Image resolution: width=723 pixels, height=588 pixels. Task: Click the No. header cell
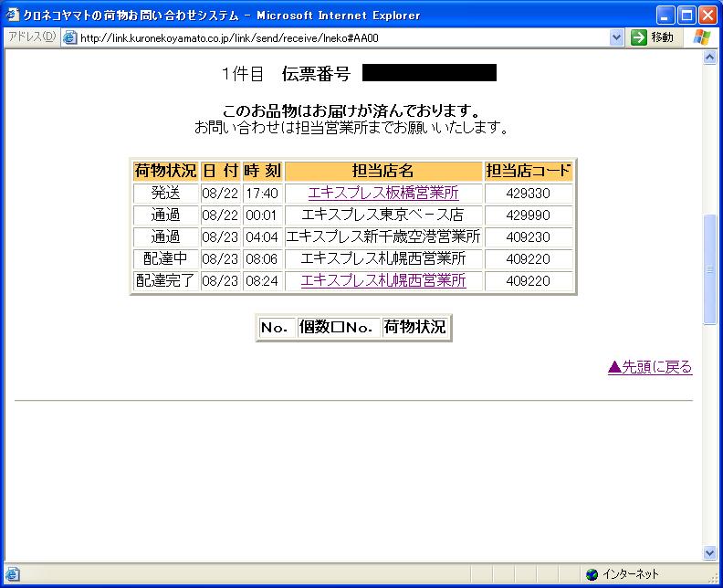tap(277, 328)
